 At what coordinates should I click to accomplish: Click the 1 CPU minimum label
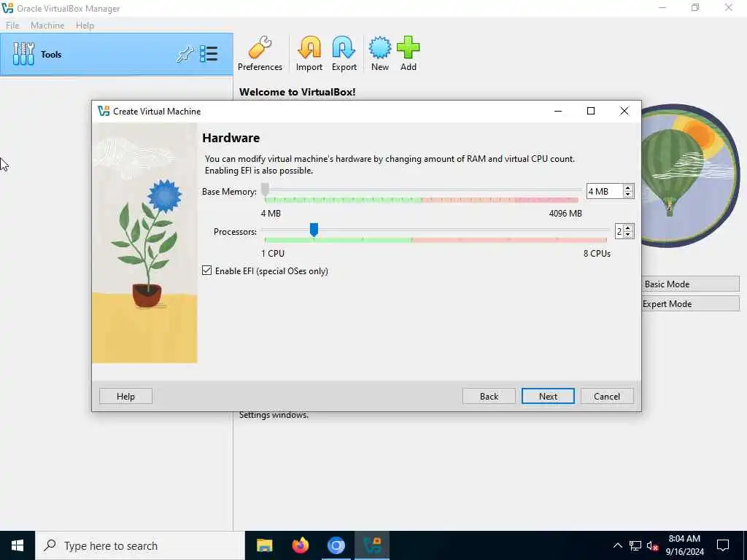pos(273,253)
